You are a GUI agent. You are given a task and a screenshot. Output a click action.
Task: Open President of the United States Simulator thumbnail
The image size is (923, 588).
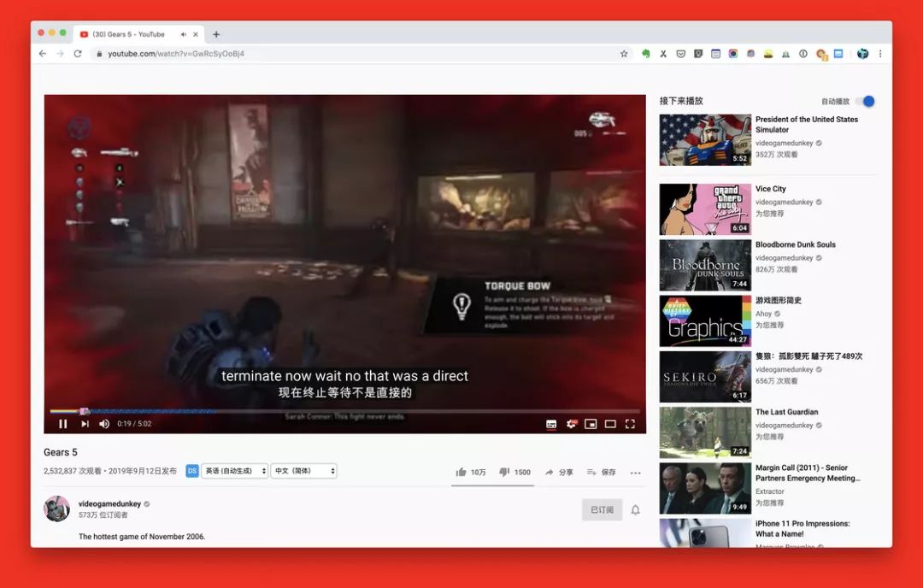tap(705, 140)
